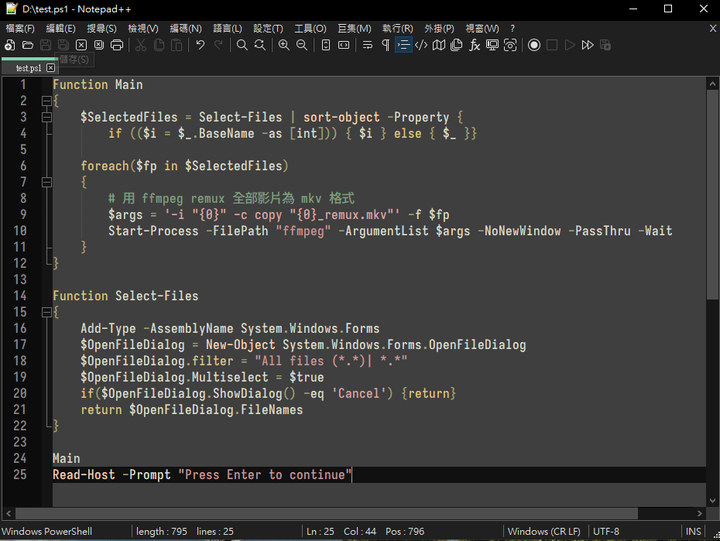Start macro recording with the Record button
720x541 pixels.
click(x=534, y=45)
